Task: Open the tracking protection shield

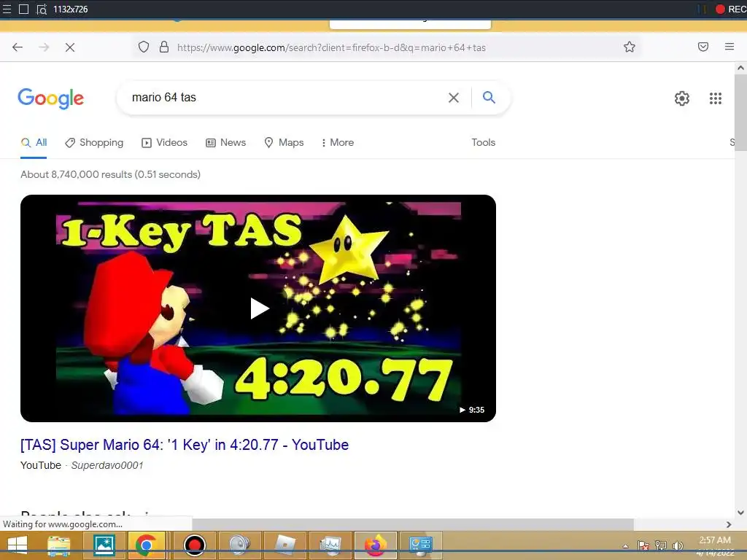Action: [x=144, y=47]
